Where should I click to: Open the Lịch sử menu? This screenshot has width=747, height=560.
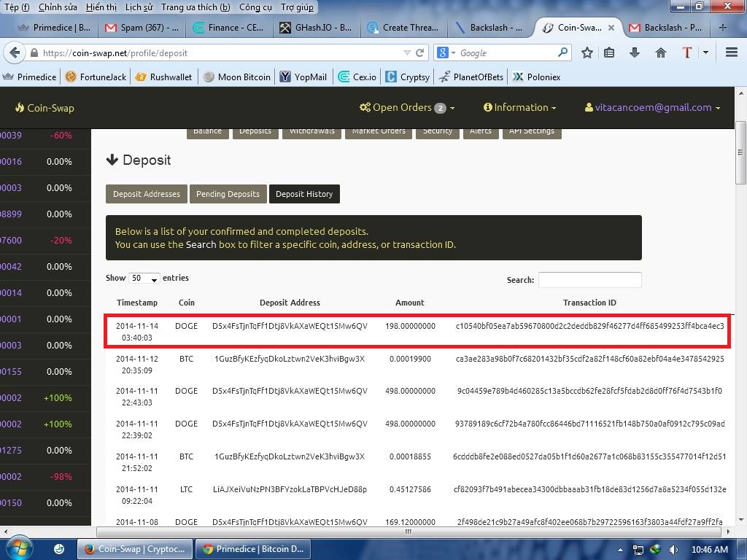click(139, 7)
